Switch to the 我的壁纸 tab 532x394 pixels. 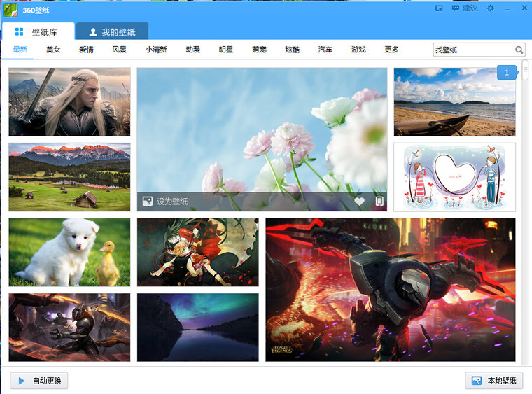(x=112, y=32)
